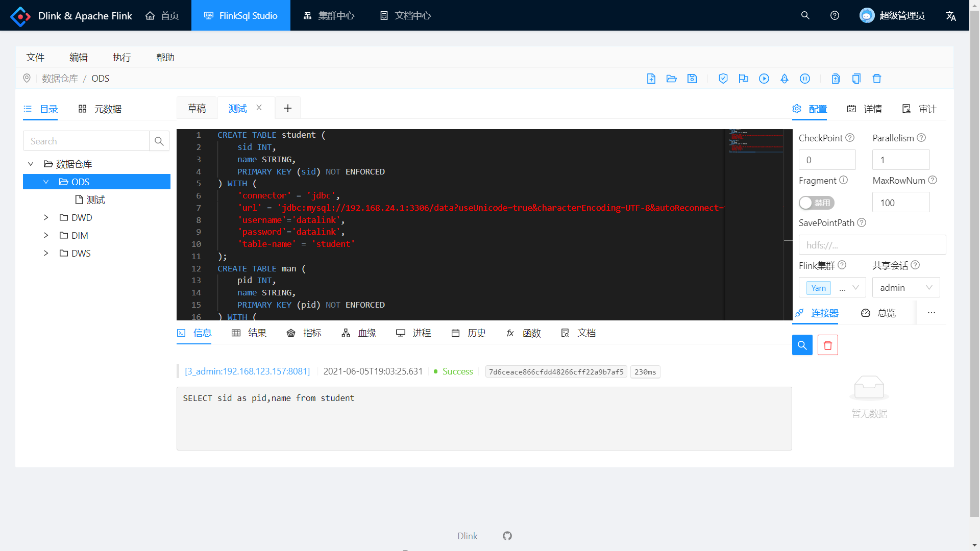
Task: Click the job link 3_admin:192.168.123.157:8081
Action: click(x=247, y=371)
